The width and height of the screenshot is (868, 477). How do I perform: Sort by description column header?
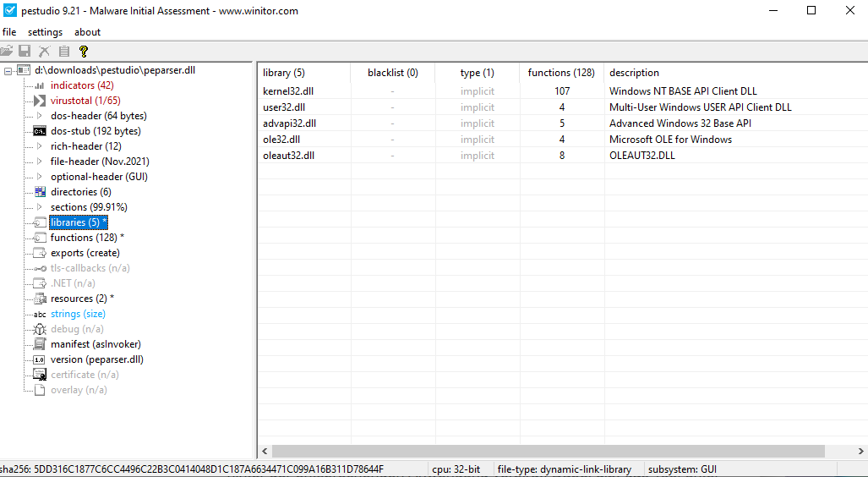tap(736, 73)
